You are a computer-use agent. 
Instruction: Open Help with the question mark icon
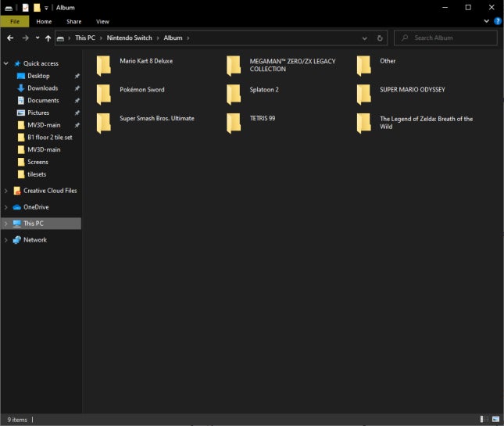coord(497,21)
